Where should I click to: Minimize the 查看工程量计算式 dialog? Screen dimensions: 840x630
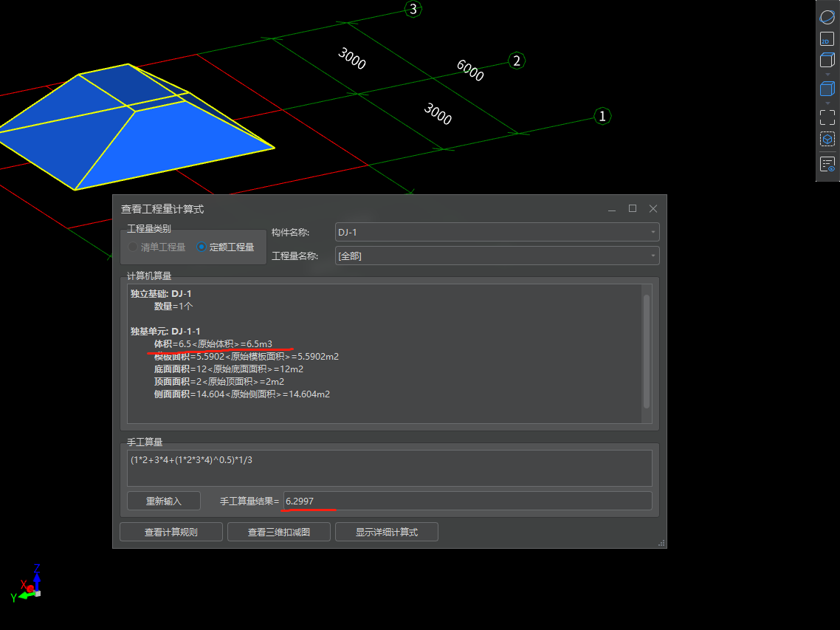612,209
